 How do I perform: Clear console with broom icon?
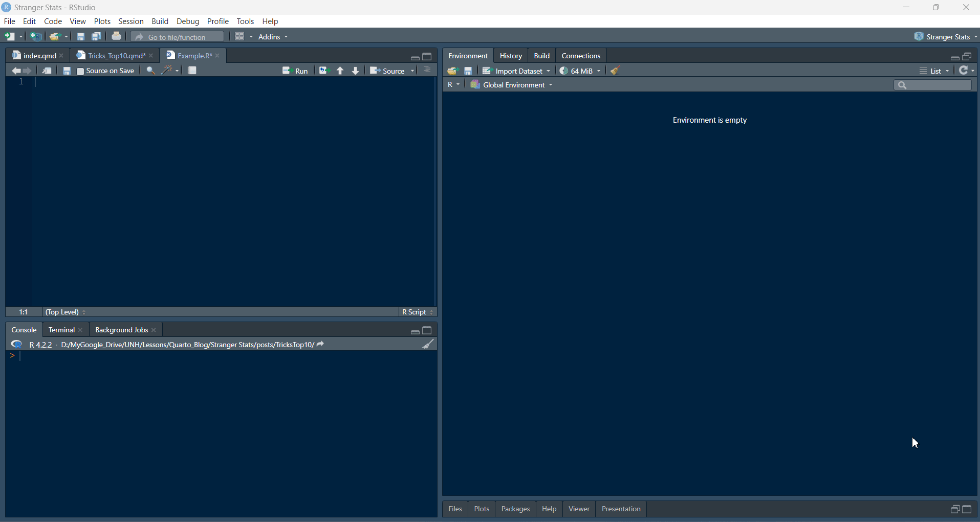click(428, 344)
